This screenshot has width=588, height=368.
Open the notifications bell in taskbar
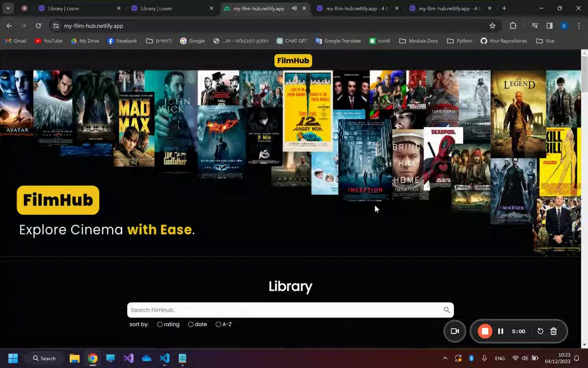coord(577,358)
